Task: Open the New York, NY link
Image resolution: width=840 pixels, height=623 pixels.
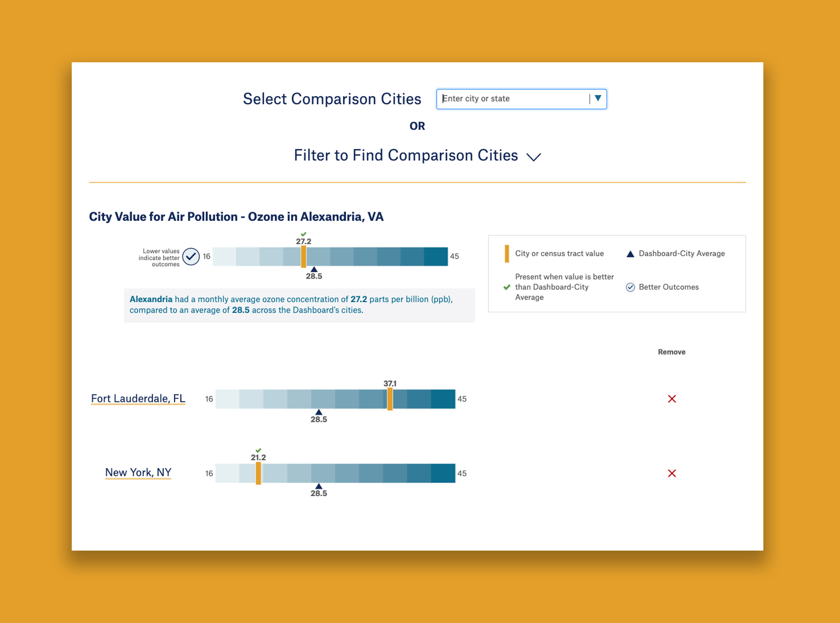Action: (x=138, y=472)
